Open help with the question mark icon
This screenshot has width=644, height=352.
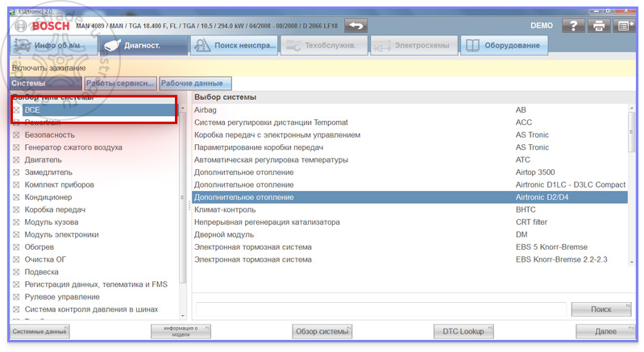pos(573,26)
